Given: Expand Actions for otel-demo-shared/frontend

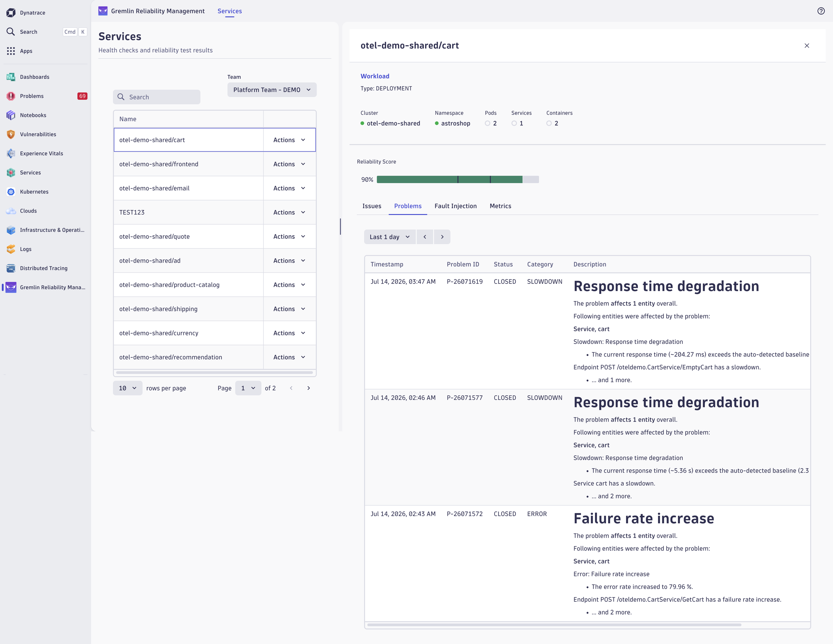Looking at the screenshot, I should point(289,164).
